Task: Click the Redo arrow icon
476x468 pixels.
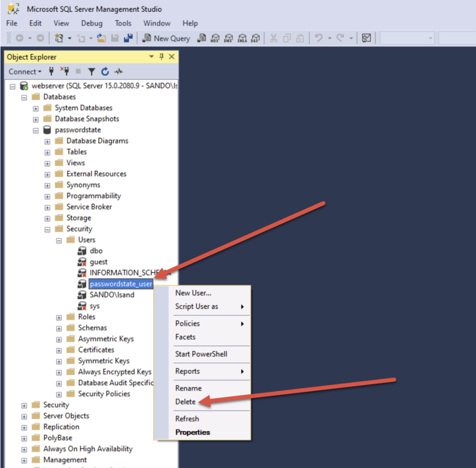Action: click(340, 38)
